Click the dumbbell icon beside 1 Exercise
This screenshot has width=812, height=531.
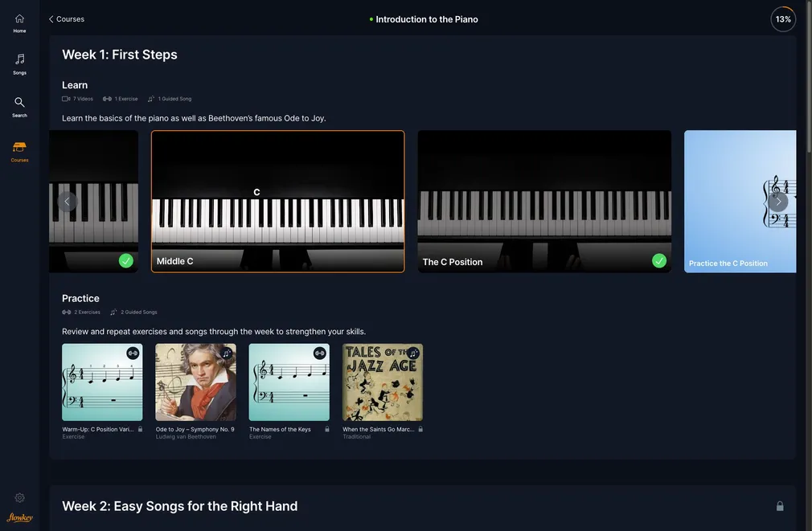click(x=107, y=99)
